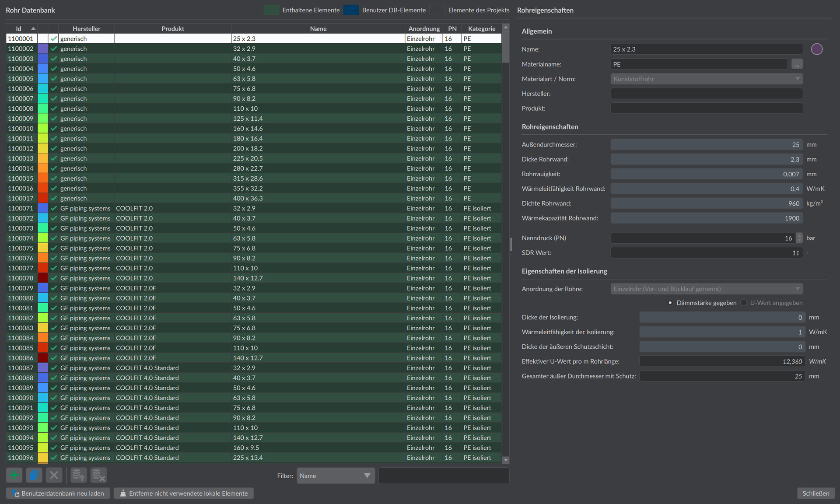Click green checkmark of pipe 1100002
840x504 pixels.
click(x=54, y=49)
